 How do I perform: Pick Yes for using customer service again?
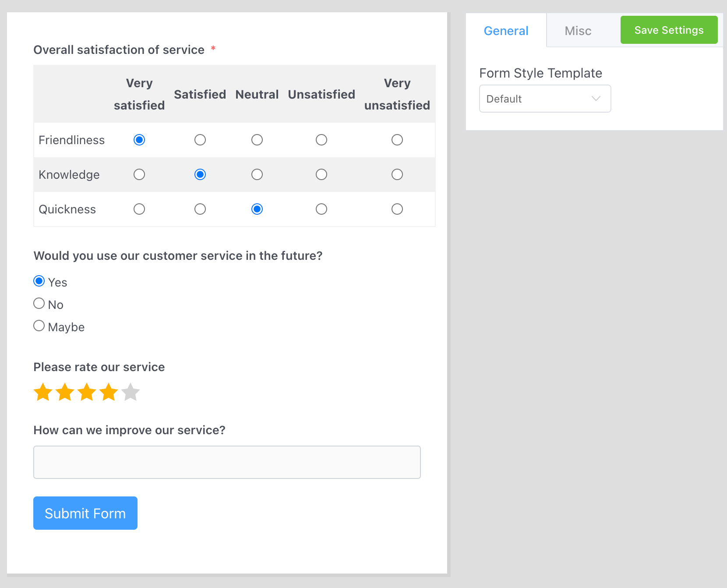pyautogui.click(x=39, y=281)
